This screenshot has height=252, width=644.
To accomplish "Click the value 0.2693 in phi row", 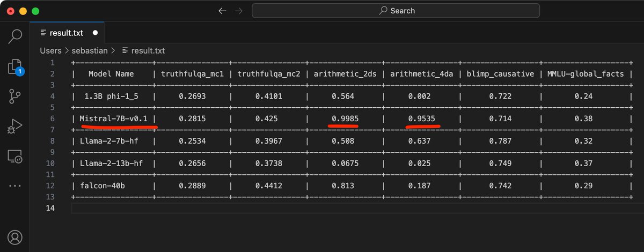I will pos(193,96).
